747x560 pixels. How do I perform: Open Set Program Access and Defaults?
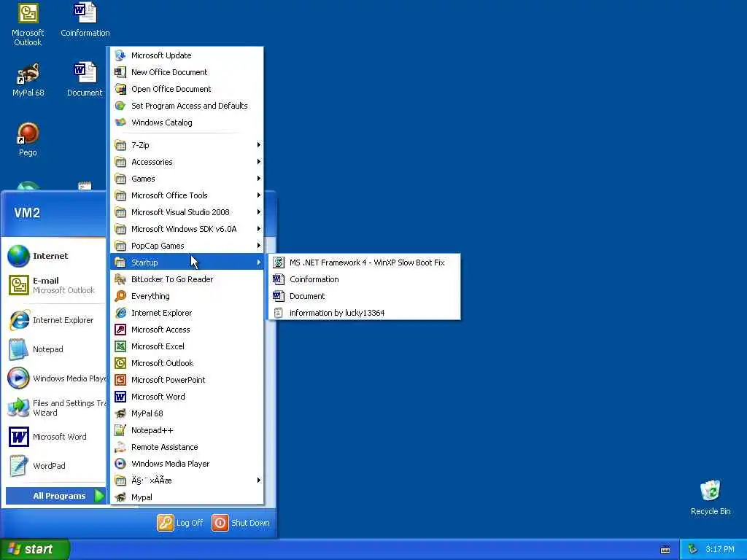[187, 106]
